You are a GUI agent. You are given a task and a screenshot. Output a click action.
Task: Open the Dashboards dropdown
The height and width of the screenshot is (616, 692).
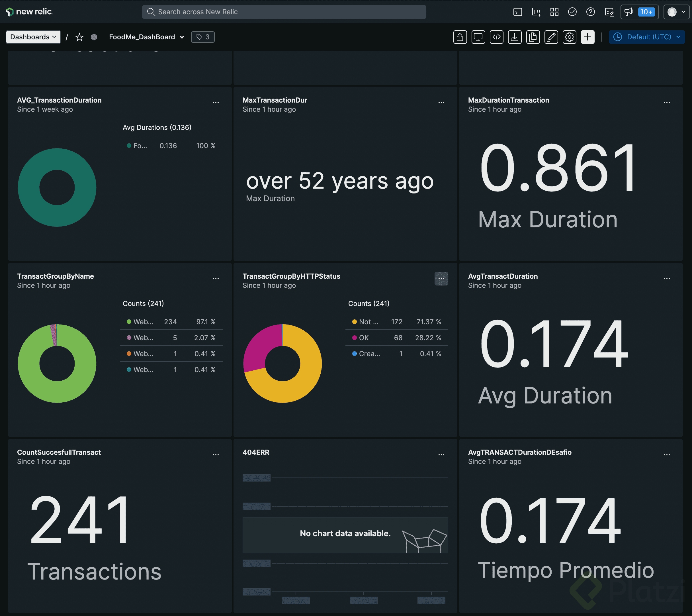[x=33, y=37]
